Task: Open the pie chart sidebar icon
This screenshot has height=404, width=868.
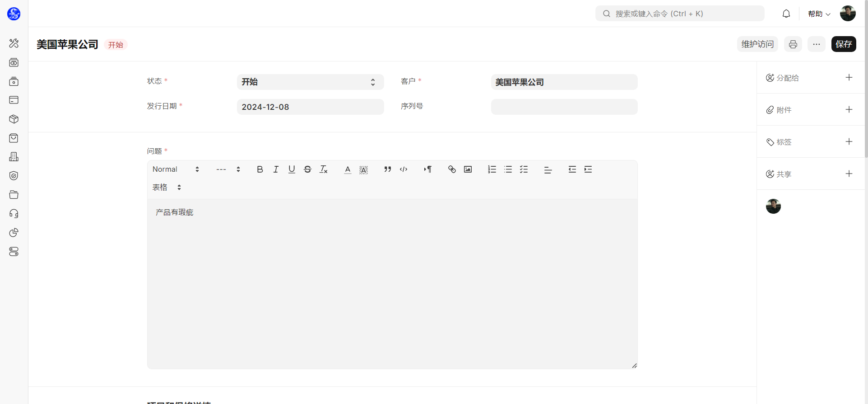Action: click(14, 233)
